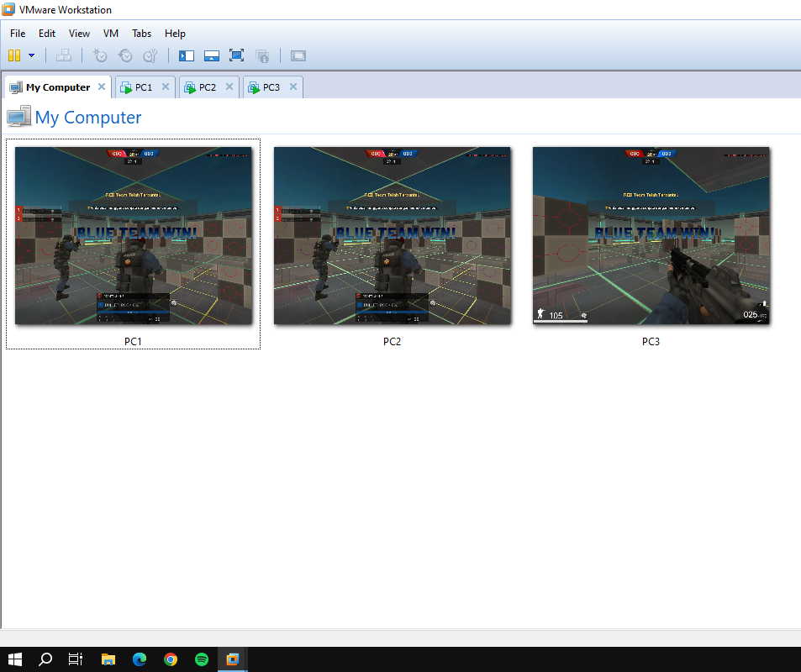
Task: Click the My Computer page heading
Action: point(88,118)
